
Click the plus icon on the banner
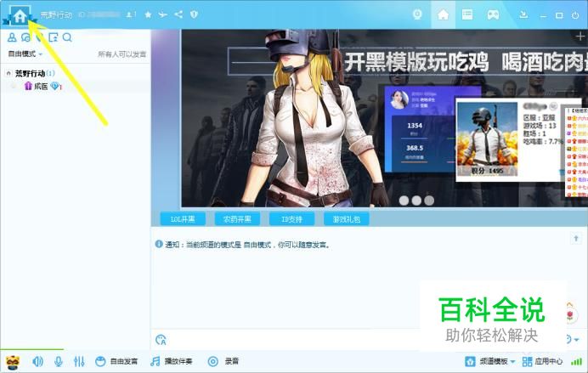[x=580, y=37]
